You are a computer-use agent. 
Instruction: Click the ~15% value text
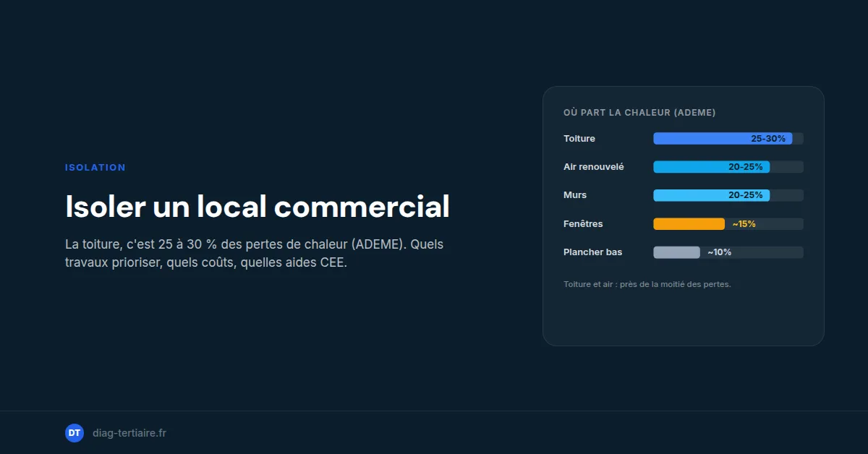(x=744, y=224)
